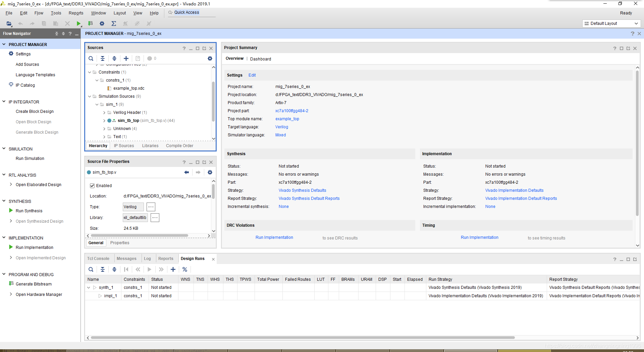
Task: Click the Open Project toolbar icon
Action: (x=9, y=24)
